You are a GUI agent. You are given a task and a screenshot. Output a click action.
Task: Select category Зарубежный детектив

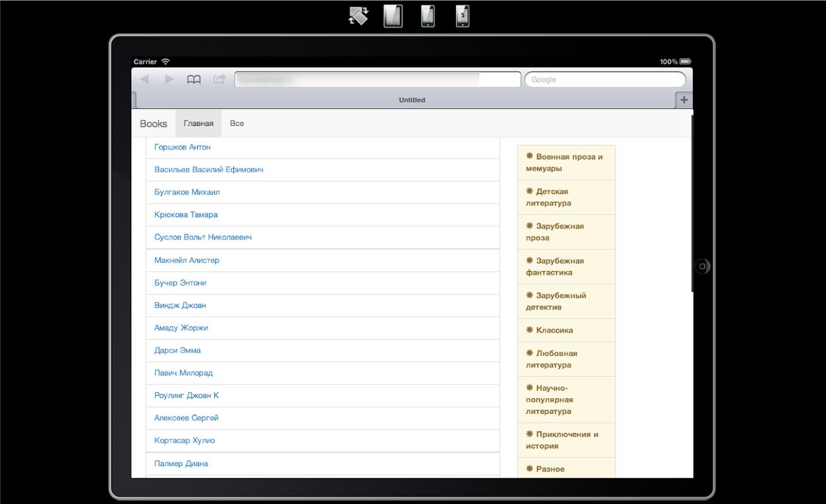[566, 301]
